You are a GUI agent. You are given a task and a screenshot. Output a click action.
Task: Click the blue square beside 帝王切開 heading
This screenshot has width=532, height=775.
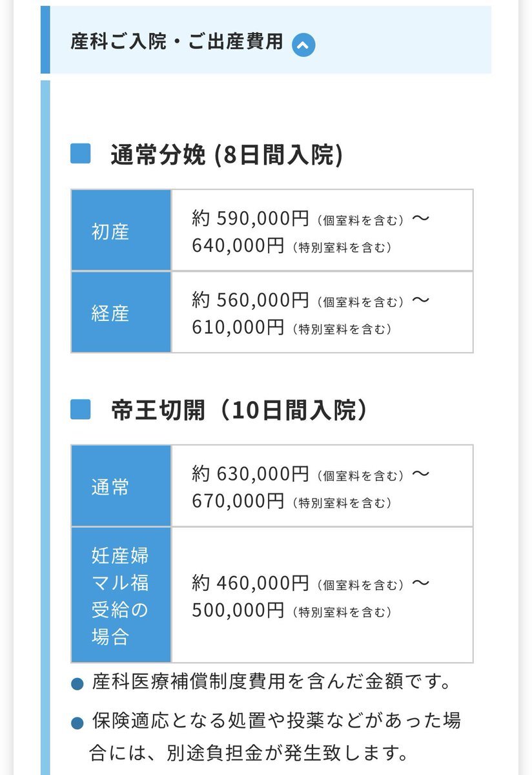pyautogui.click(x=80, y=410)
